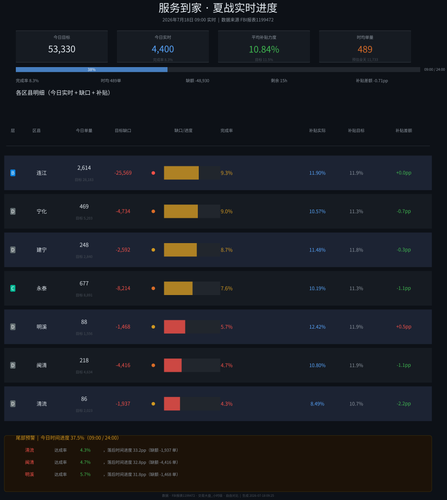Click the subsidy actual value 12.42%
The image size is (447, 500).
[317, 327]
